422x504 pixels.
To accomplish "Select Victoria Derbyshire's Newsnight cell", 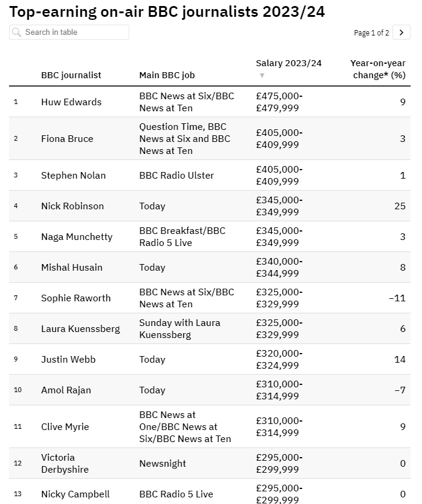I will click(x=162, y=464).
